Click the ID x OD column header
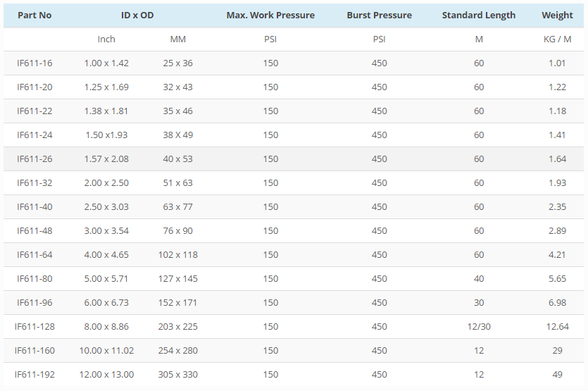Viewport: 588px width, 391px height. (x=137, y=15)
